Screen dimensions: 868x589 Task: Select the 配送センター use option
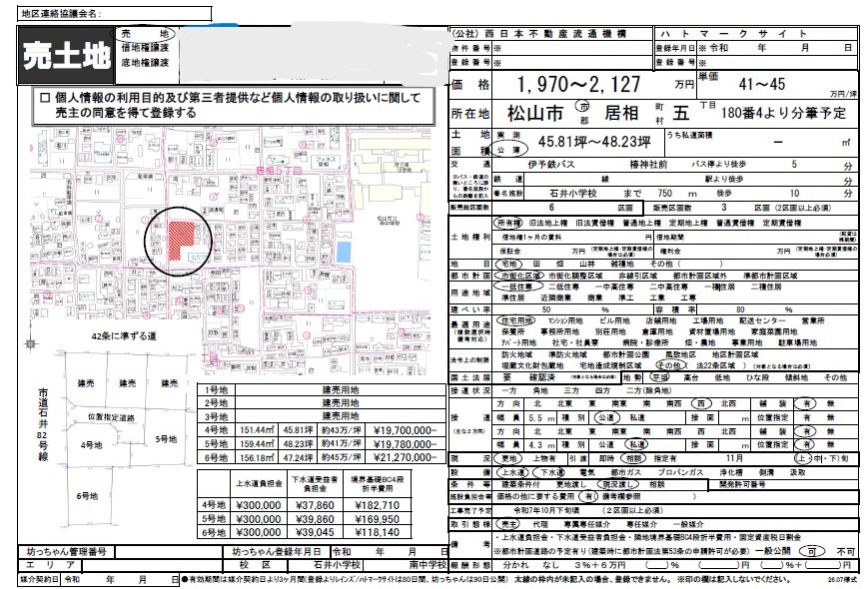click(762, 320)
